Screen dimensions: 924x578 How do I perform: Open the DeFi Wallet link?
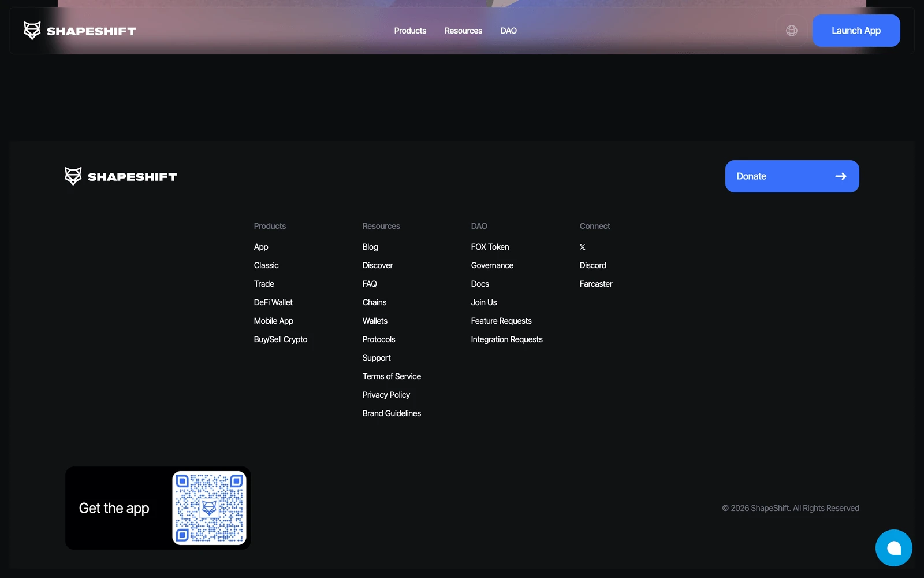point(273,302)
